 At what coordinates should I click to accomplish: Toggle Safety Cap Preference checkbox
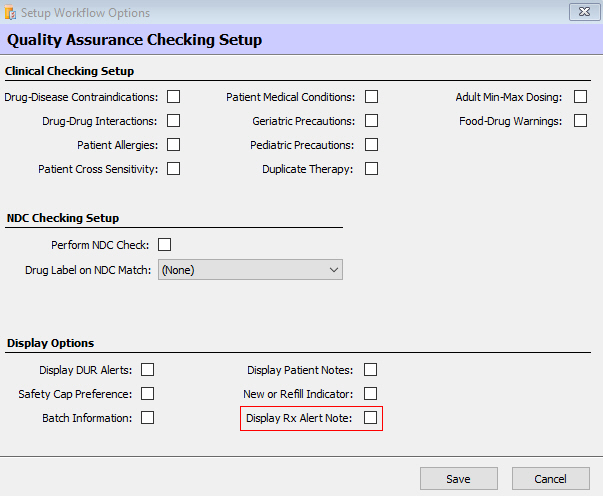pyautogui.click(x=148, y=394)
